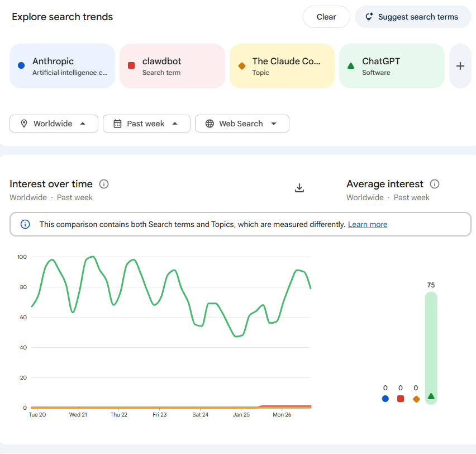Click the Mon 26 axis label
The width and height of the screenshot is (476, 454).
click(282, 414)
